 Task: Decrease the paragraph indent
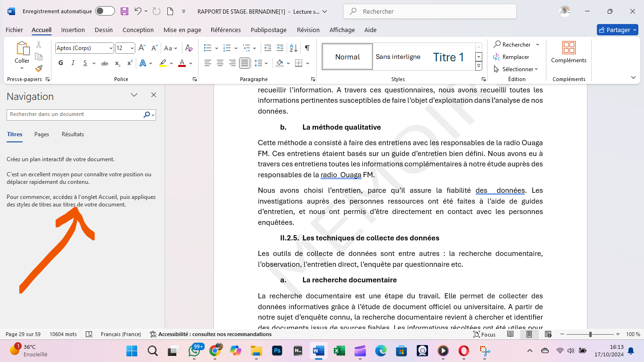click(x=268, y=48)
